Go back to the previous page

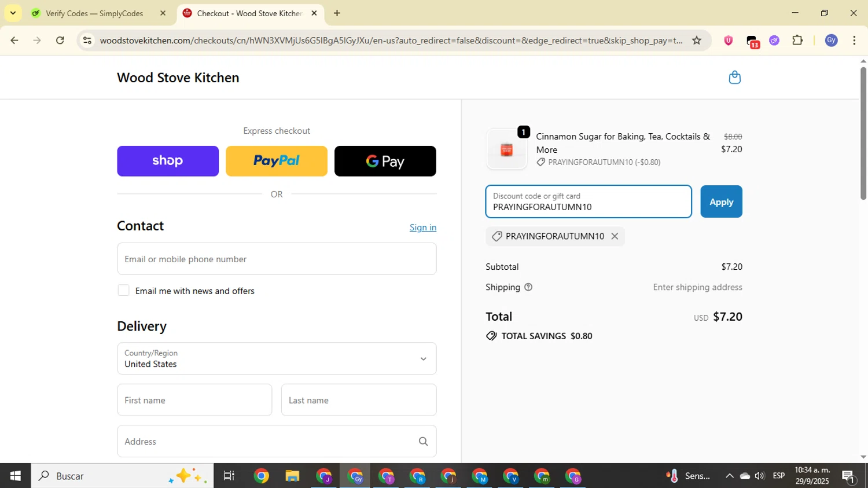point(14,41)
